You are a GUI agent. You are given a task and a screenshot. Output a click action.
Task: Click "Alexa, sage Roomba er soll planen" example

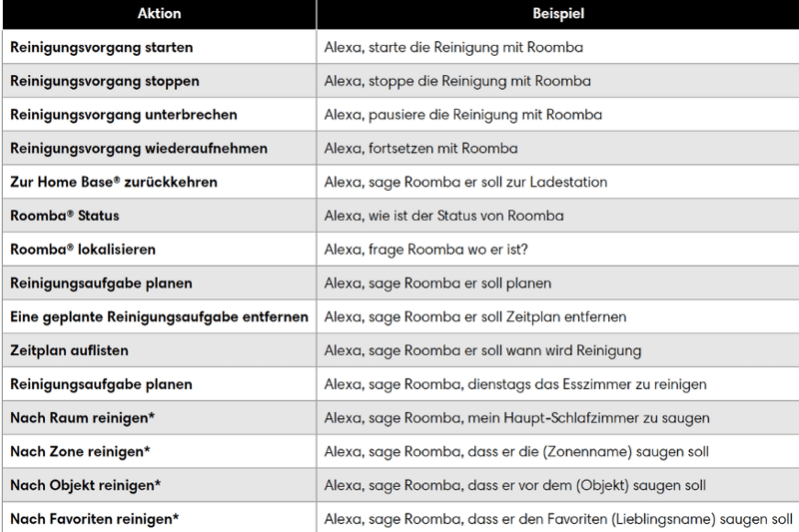point(437,283)
